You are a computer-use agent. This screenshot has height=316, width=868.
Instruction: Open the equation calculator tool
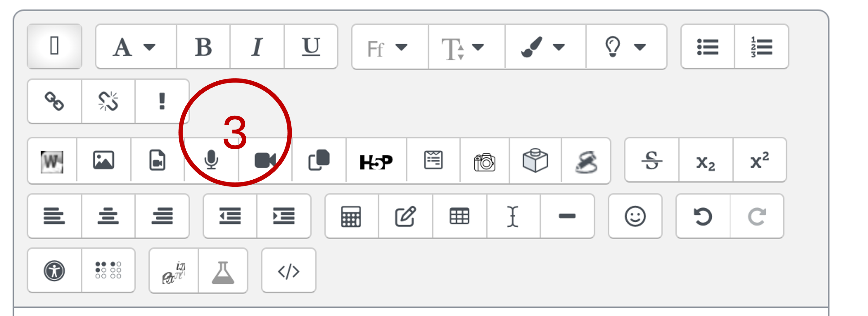pyautogui.click(x=350, y=216)
